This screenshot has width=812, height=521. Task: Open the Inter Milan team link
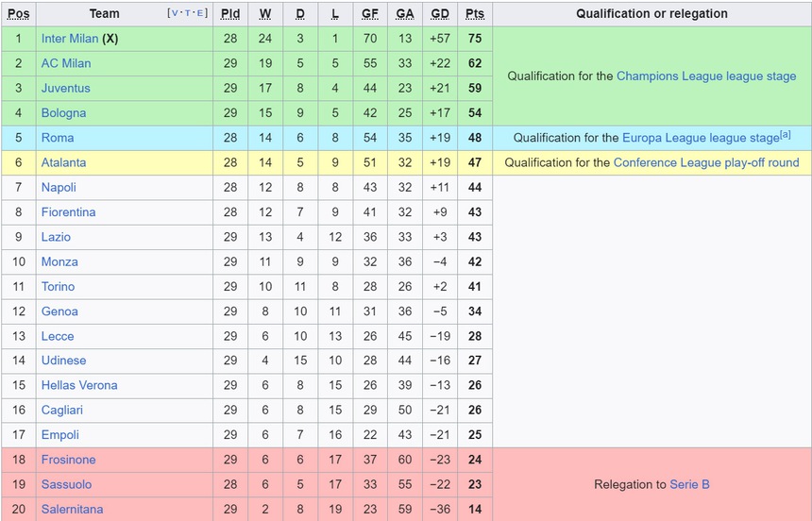(69, 39)
